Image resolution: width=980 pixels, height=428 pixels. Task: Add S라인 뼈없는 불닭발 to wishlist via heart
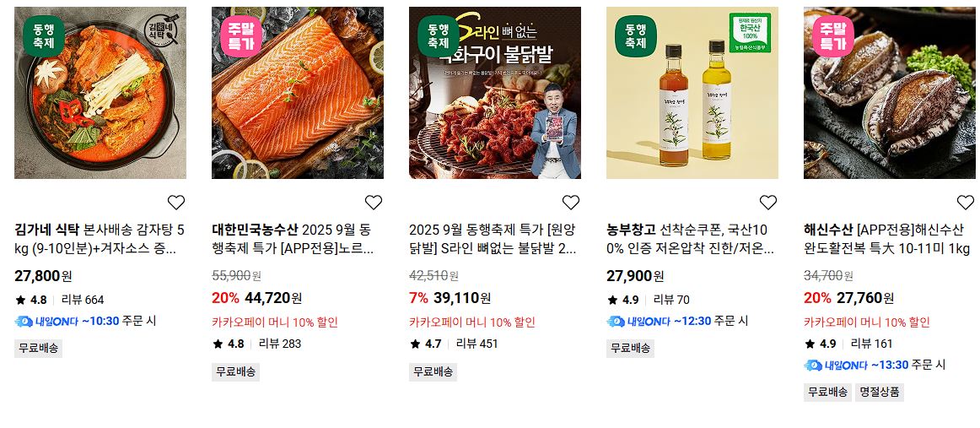point(571,202)
